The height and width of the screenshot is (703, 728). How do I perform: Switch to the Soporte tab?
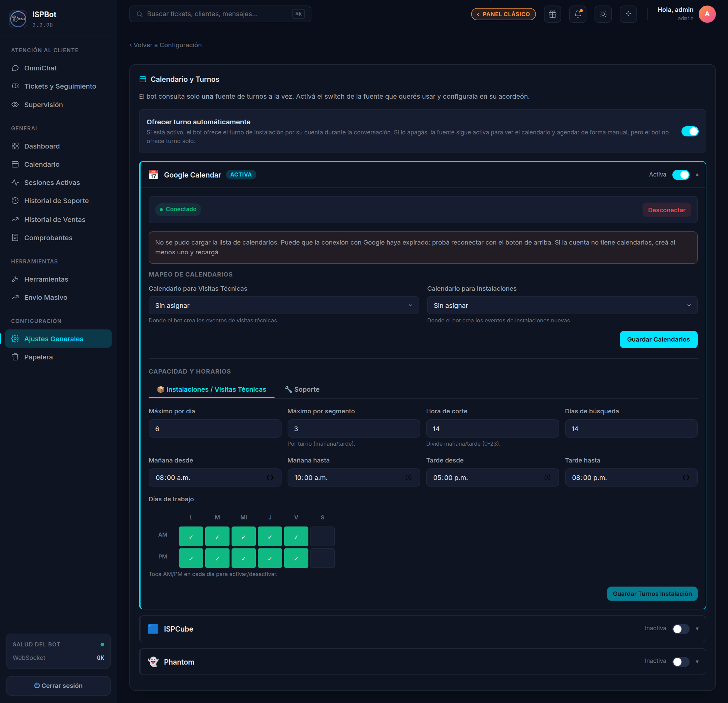[x=302, y=389]
